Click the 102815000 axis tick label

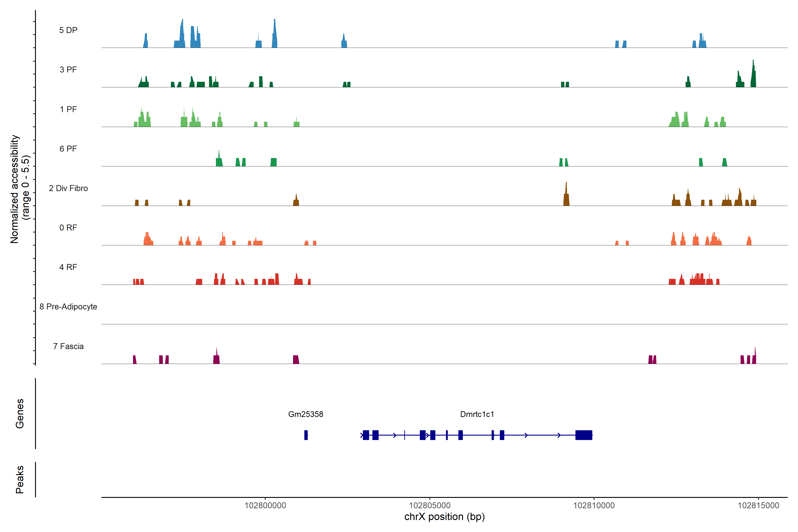(758, 506)
